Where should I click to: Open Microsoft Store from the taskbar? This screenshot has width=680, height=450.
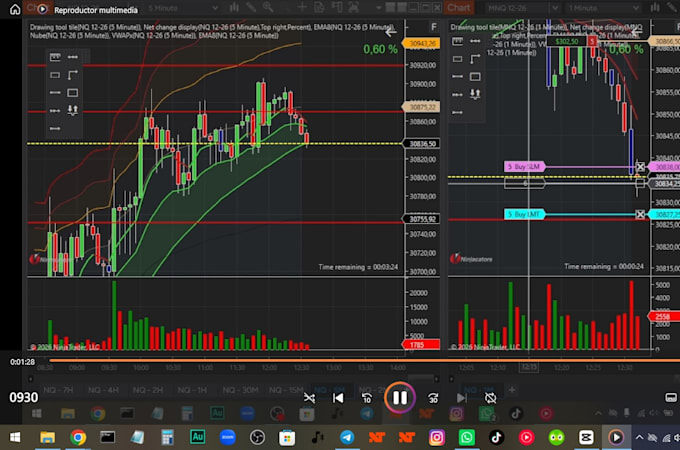click(x=287, y=437)
